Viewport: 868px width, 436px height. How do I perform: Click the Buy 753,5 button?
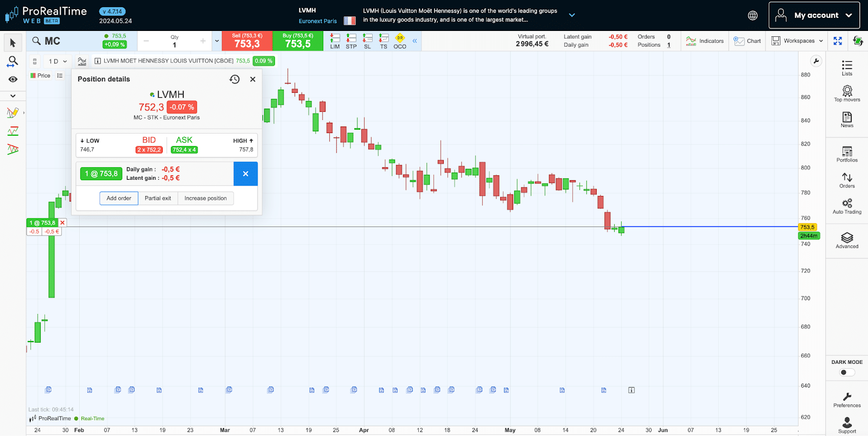298,41
